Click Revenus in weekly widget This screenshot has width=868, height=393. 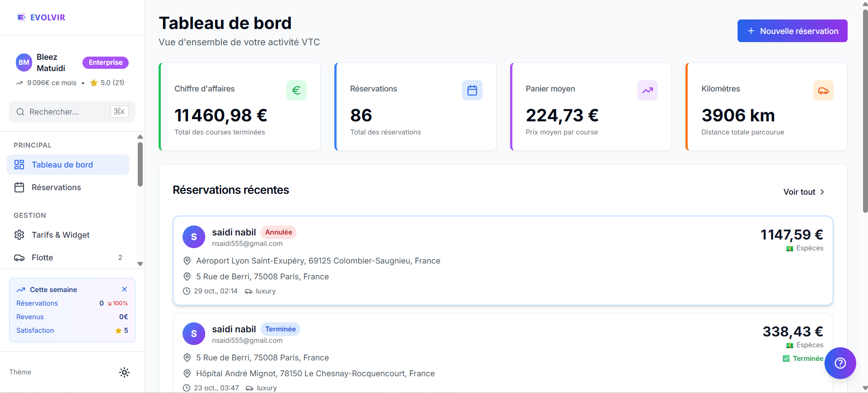pyautogui.click(x=30, y=317)
